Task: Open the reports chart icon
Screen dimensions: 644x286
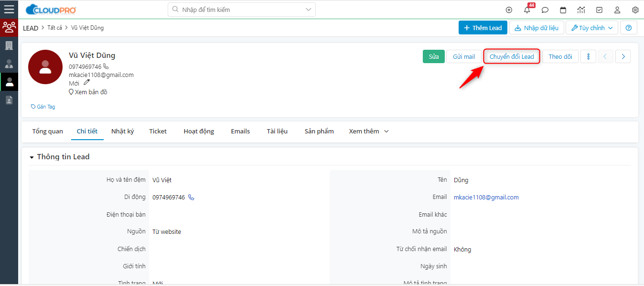Action: pos(581,10)
